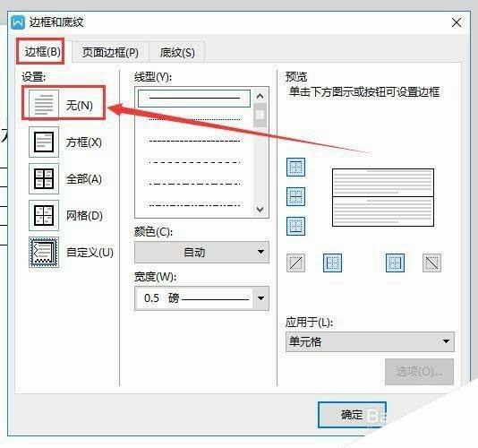The height and width of the screenshot is (448, 478).
Task: Select the dash-dot-dot line style at bottom
Action: 194,205
